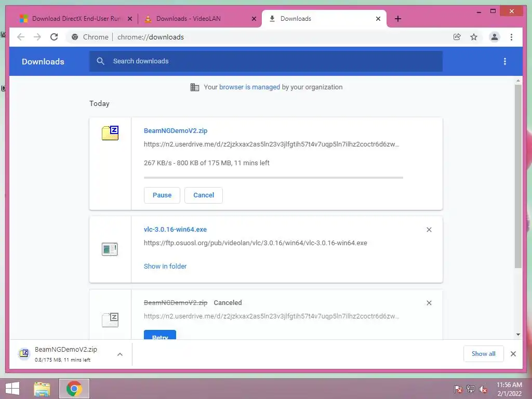Click the Downloads page title
This screenshot has height=399, width=532.
[x=43, y=61]
